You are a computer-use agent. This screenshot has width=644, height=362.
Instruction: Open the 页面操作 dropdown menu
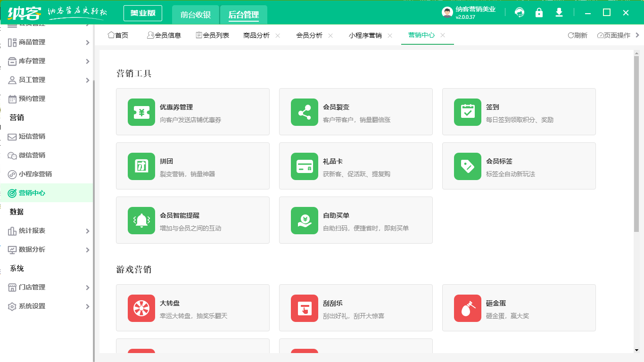pyautogui.click(x=614, y=34)
